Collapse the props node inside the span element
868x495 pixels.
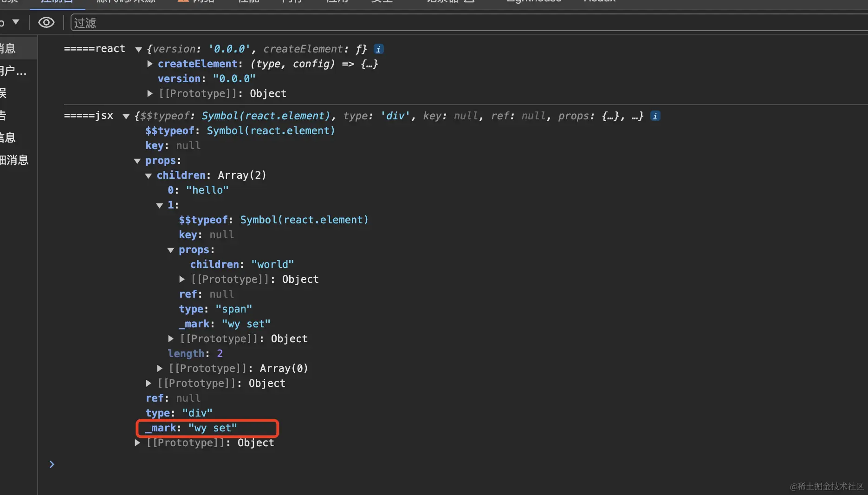(171, 250)
